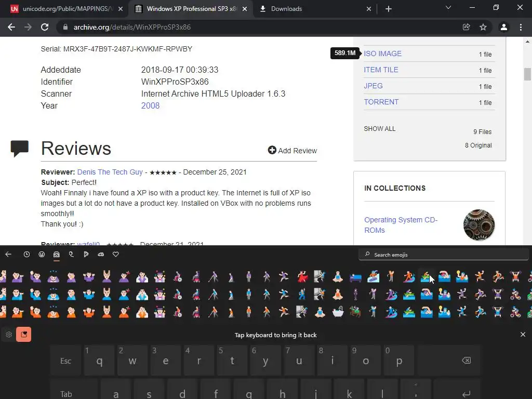Open the JPEG download link
Screen dimensions: 532x399
(x=373, y=86)
